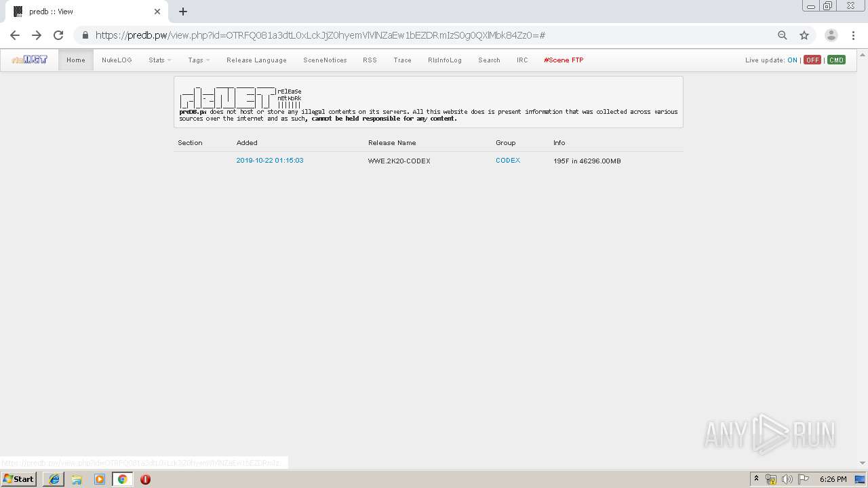Click the browser forward arrow
Screen dimensions: 868x488
point(37,35)
